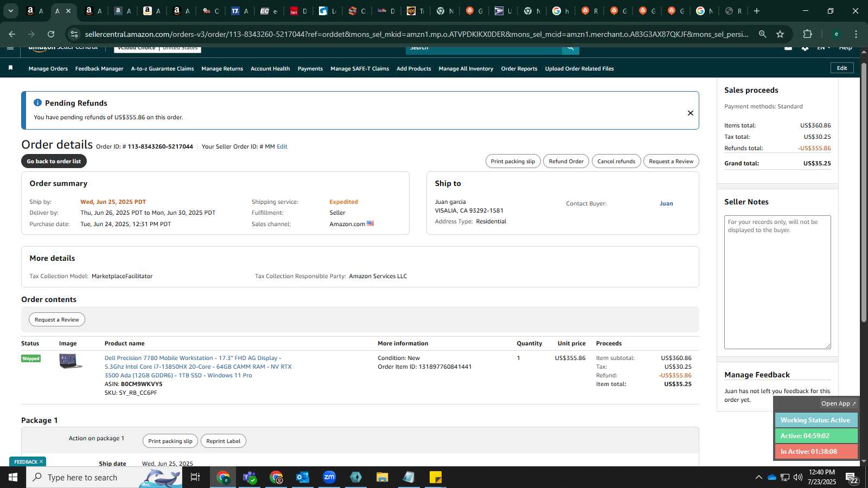Screen dimensions: 868x488
Task: Click the US flag next to Amazon.com
Action: click(371, 223)
